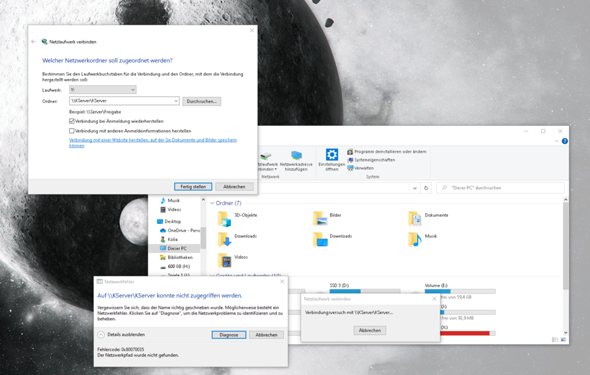Open the Explorer address bar history dropdown
This screenshot has height=375, width=590.
tap(415, 188)
